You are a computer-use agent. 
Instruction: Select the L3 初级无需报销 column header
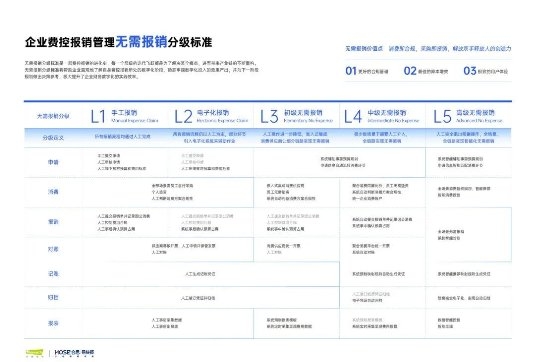point(297,116)
